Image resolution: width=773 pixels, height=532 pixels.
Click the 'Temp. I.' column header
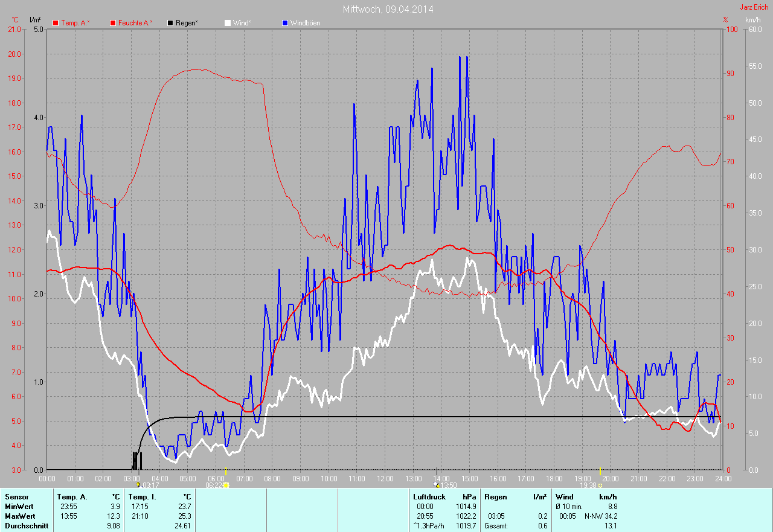[143, 497]
